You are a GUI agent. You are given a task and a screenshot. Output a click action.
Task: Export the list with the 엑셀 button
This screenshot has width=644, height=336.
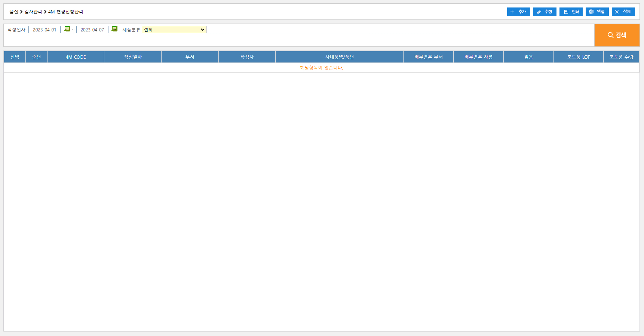point(597,12)
